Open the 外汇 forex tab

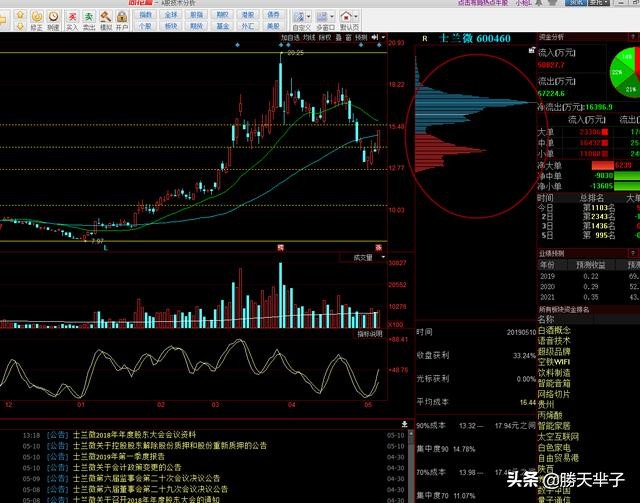(x=248, y=26)
